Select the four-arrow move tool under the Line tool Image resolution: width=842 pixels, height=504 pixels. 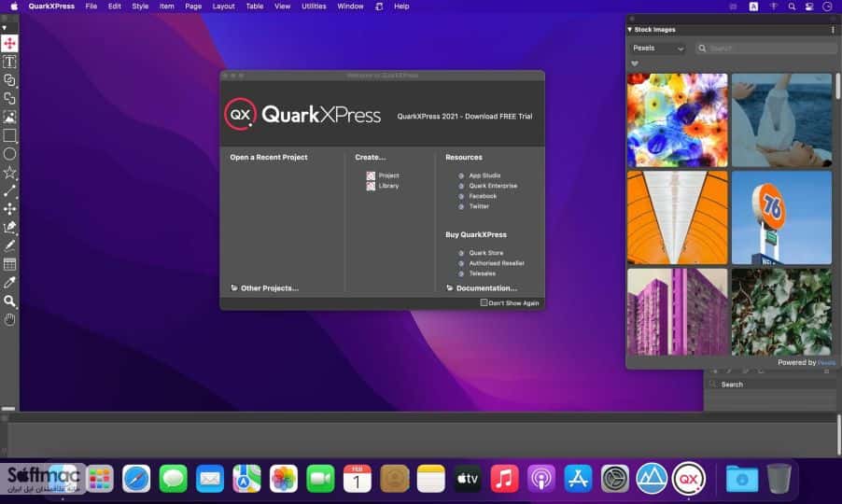coord(9,209)
